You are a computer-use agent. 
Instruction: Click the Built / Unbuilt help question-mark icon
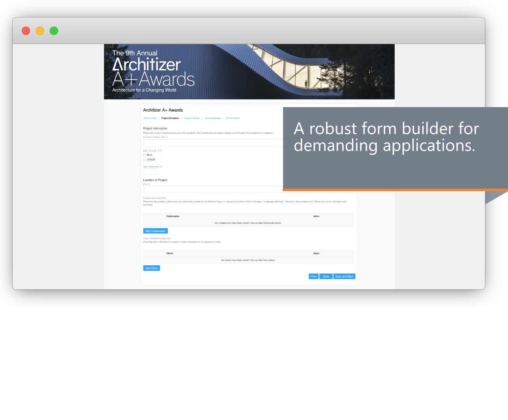[x=161, y=151]
